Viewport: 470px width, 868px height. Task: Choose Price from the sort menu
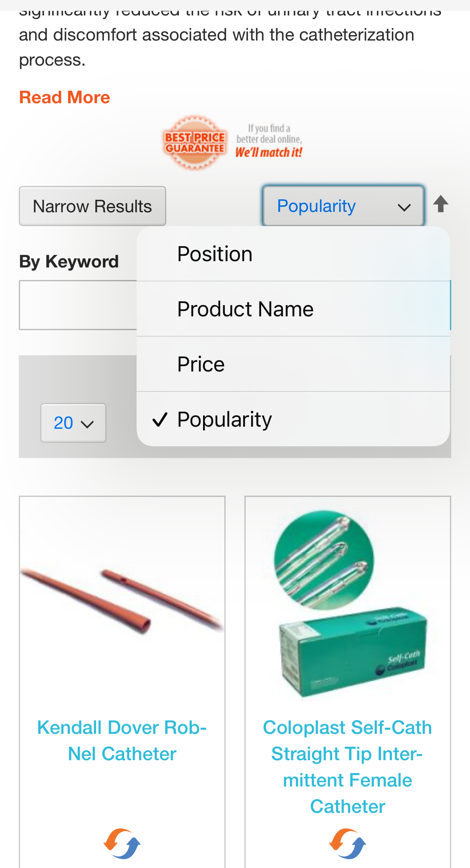click(x=201, y=363)
